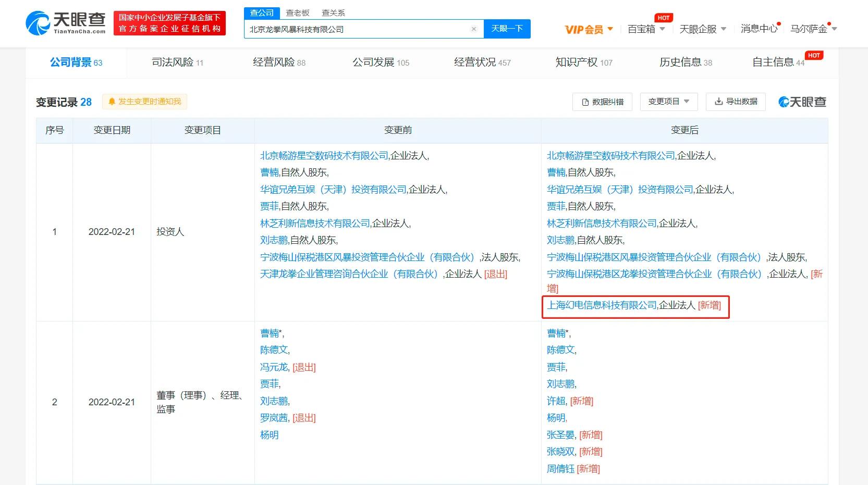Clear the search box using the X icon
The height and width of the screenshot is (485, 868).
click(x=473, y=29)
